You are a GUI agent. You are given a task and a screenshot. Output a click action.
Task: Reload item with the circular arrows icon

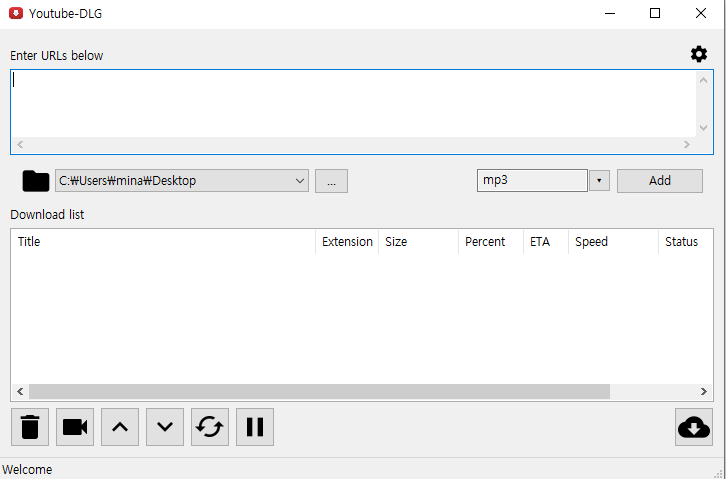point(210,427)
